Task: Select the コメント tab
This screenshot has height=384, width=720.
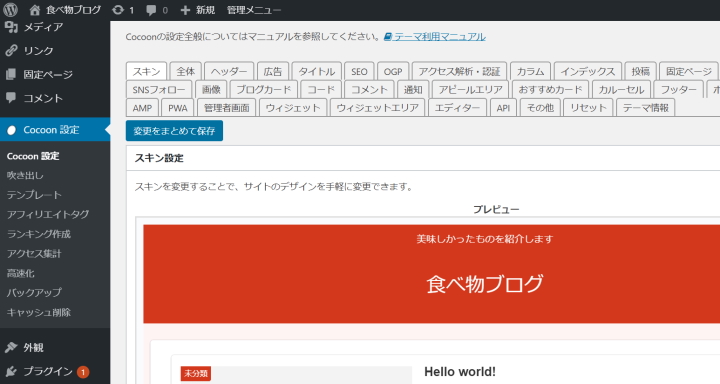Action: (x=369, y=90)
